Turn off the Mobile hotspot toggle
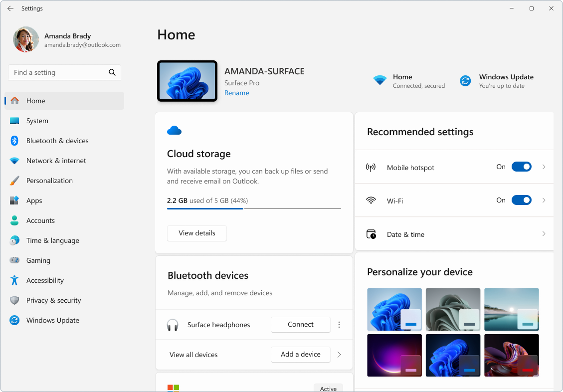The width and height of the screenshot is (563, 392). (521, 167)
